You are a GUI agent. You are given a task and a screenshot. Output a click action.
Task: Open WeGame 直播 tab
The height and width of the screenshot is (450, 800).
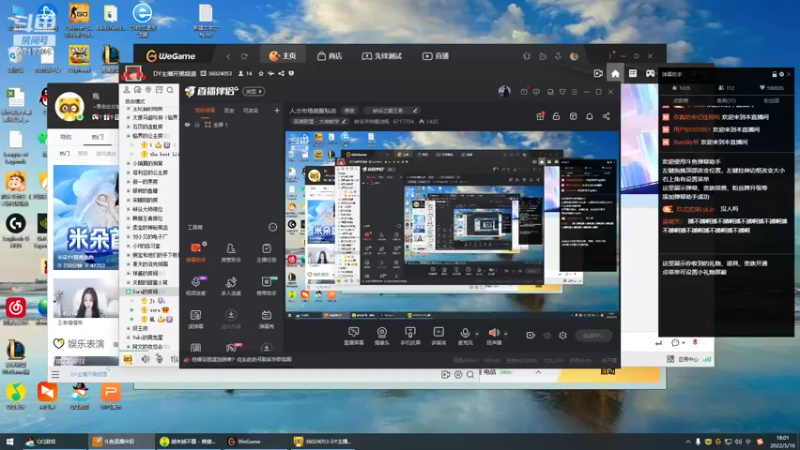[435, 56]
